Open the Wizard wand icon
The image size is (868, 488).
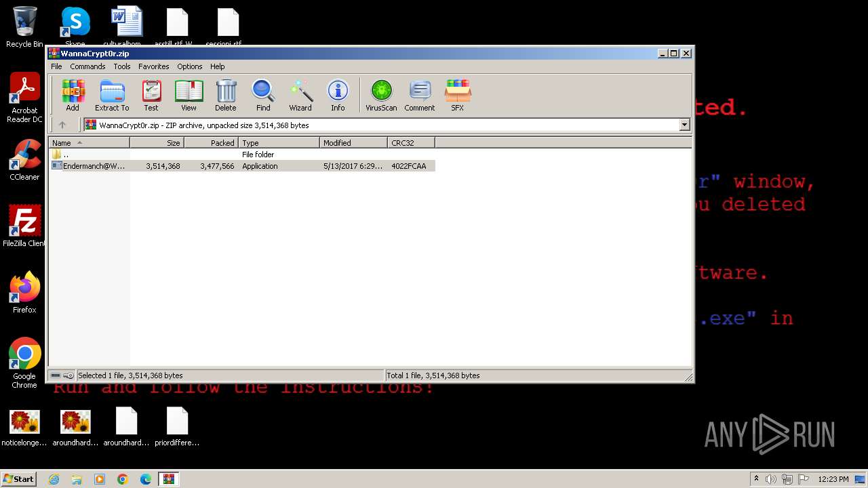click(x=300, y=95)
